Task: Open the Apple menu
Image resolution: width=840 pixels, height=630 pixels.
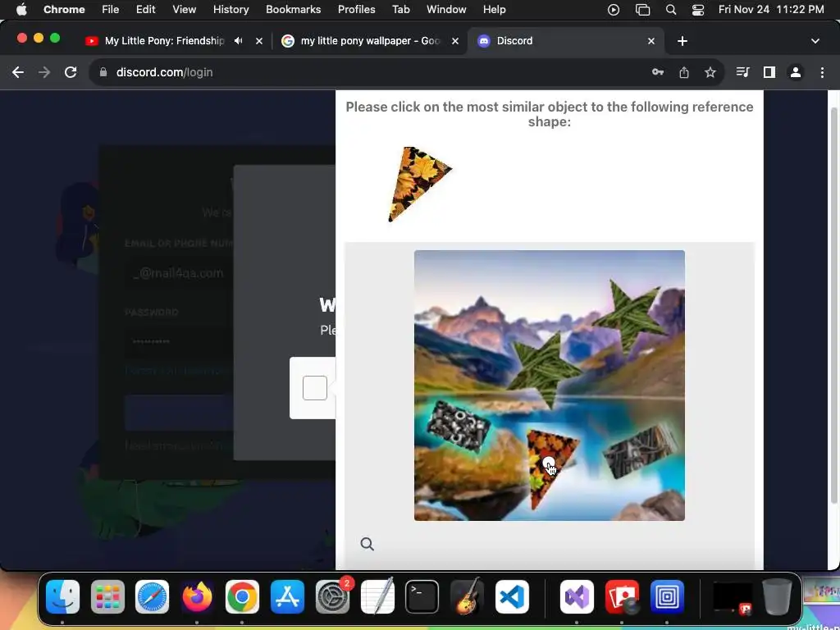Action: (x=21, y=10)
